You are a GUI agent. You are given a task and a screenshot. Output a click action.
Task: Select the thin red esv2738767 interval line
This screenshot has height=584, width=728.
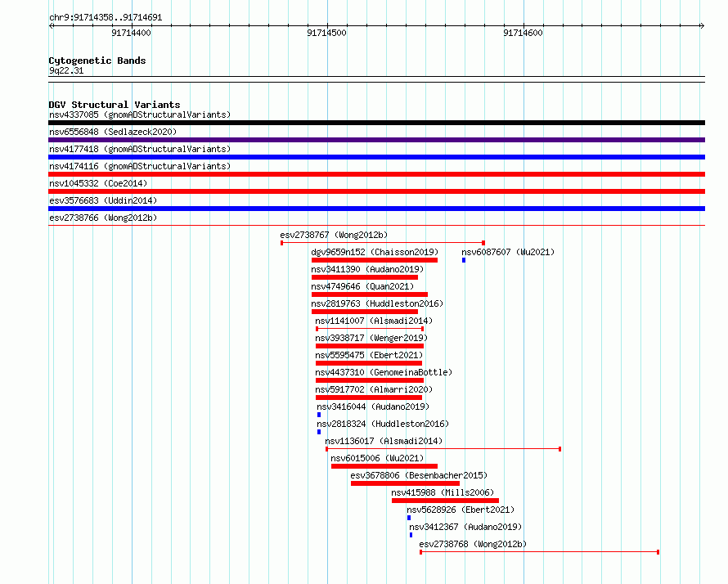(x=383, y=243)
